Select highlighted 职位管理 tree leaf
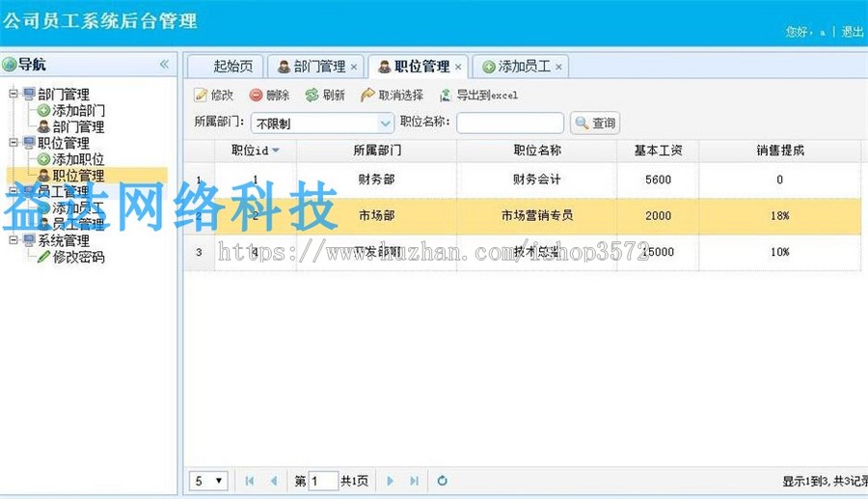The image size is (868, 499). pyautogui.click(x=78, y=176)
